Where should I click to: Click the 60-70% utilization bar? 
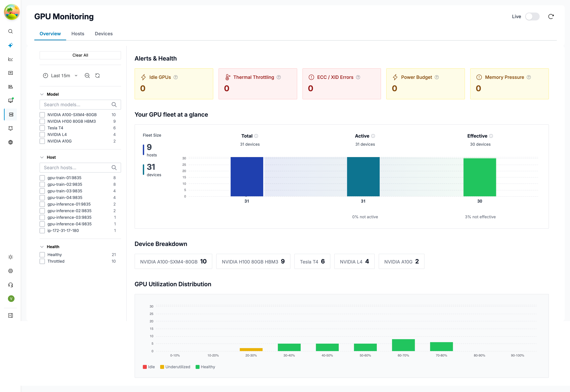click(403, 345)
